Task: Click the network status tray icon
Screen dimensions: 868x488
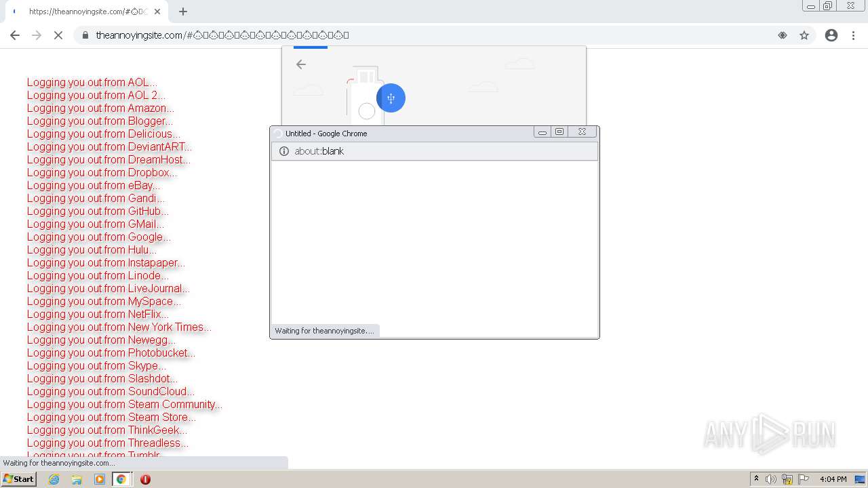Action: pos(787,479)
